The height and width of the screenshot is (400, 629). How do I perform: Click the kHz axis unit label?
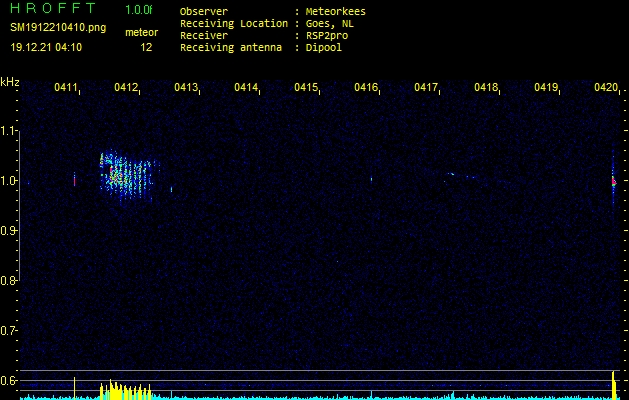tap(10, 82)
